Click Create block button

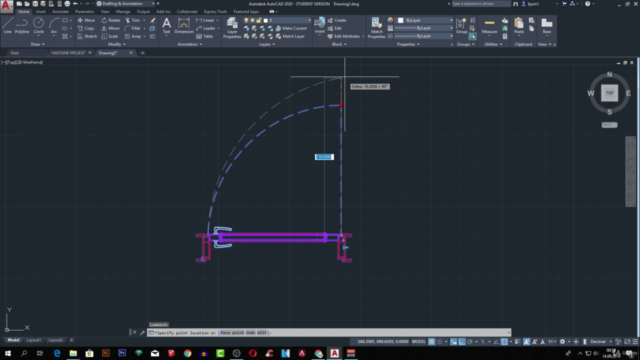[x=337, y=20]
